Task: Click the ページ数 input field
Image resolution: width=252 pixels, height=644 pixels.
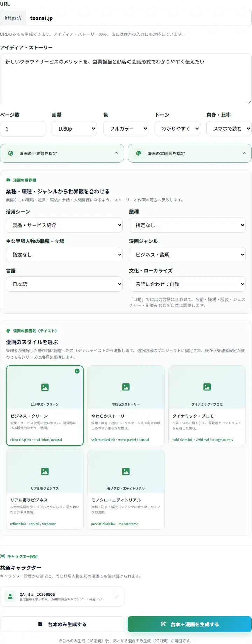Action: (x=23, y=129)
